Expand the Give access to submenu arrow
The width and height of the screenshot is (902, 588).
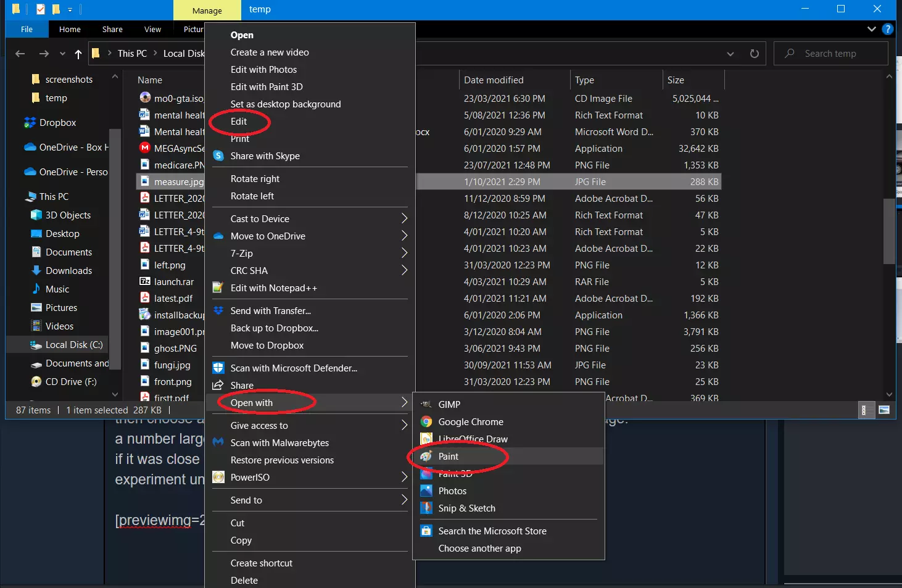tap(404, 425)
